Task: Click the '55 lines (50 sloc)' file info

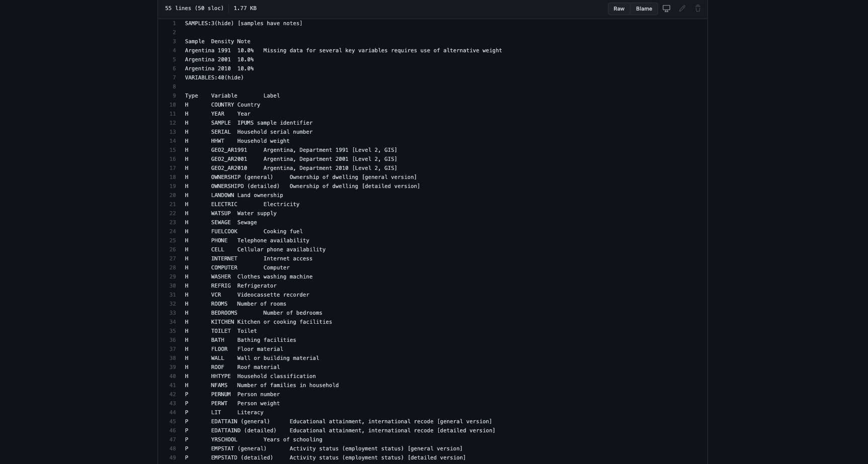Action: [x=194, y=9]
